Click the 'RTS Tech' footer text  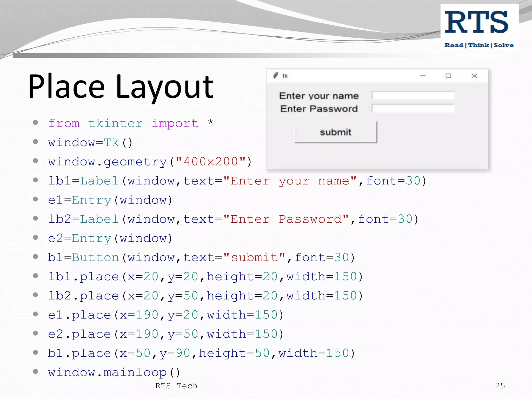click(x=176, y=386)
